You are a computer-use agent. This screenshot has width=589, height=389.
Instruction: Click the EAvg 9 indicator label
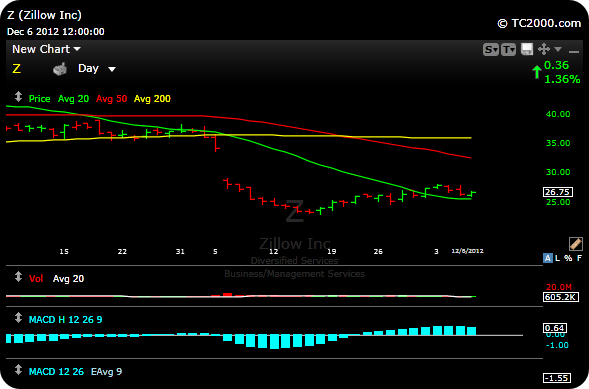click(x=106, y=372)
